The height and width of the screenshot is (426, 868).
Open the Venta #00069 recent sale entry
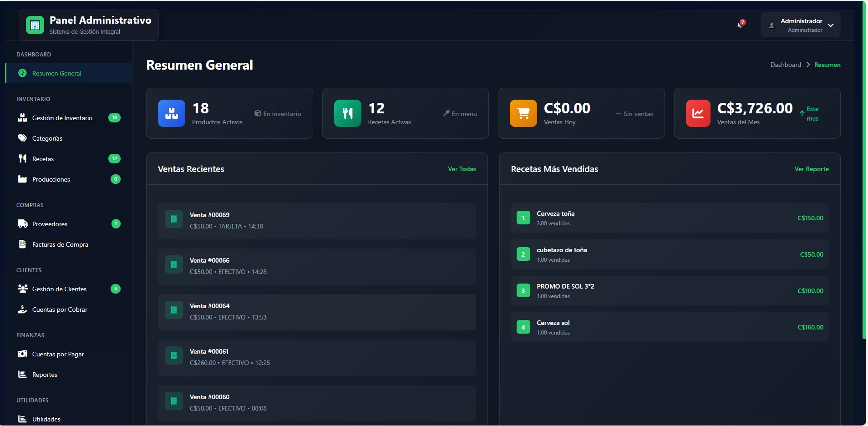coord(316,221)
